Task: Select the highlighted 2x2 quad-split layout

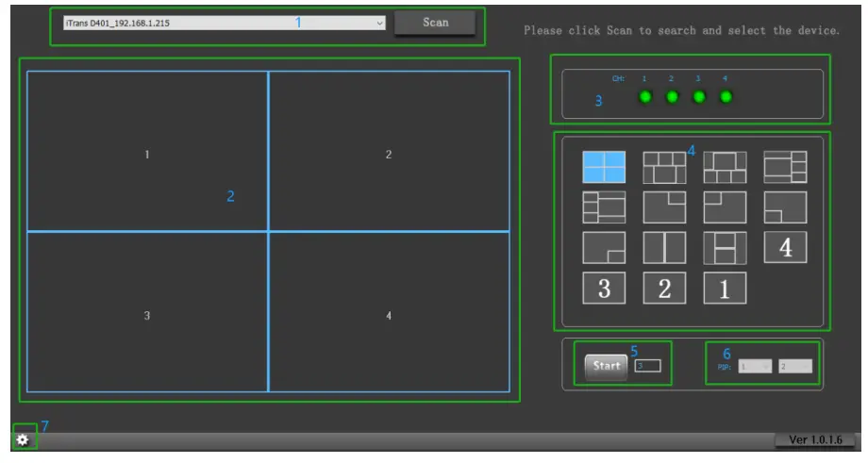Action: [604, 167]
